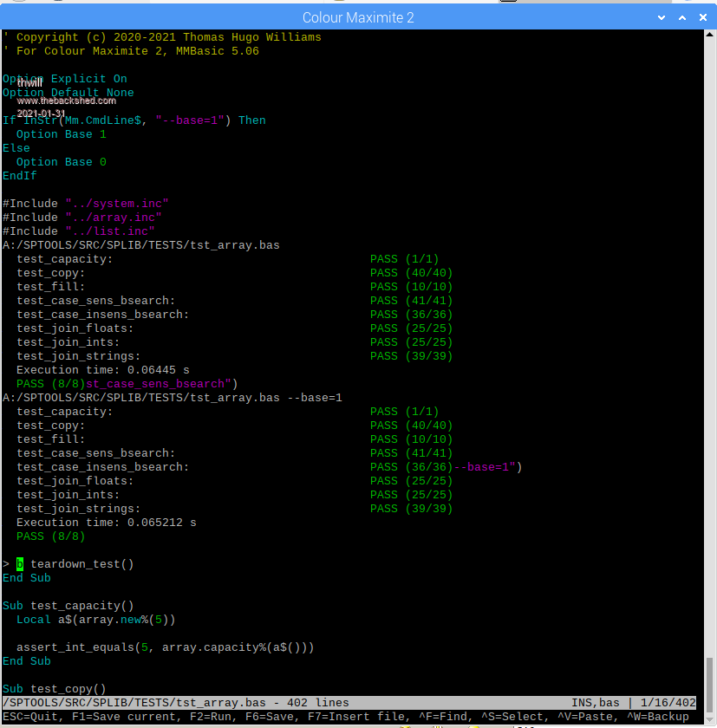Close the Colour Maximite 2 window
The height and width of the screenshot is (728, 717).
(x=703, y=17)
